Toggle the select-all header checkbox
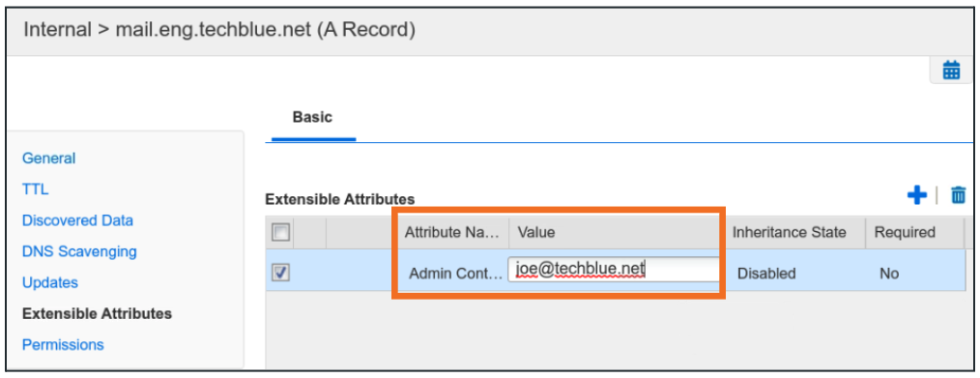Image resolution: width=980 pixels, height=378 pixels. [280, 232]
